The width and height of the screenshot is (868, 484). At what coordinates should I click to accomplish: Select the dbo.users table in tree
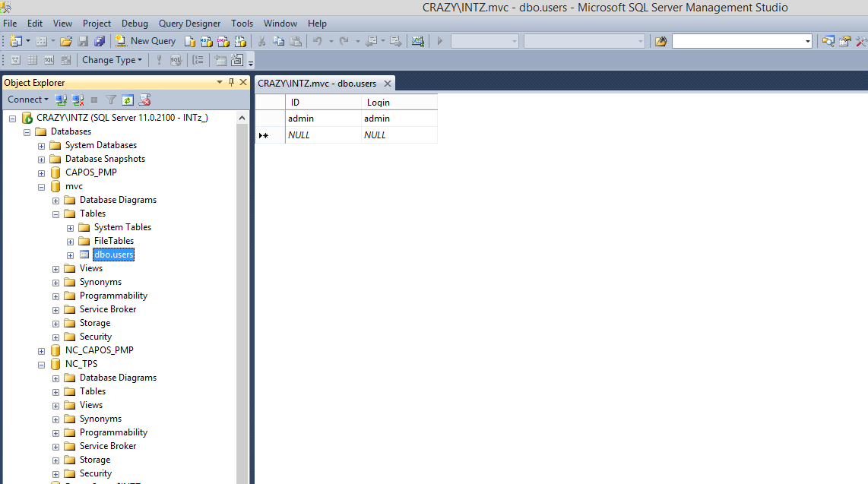click(x=113, y=255)
